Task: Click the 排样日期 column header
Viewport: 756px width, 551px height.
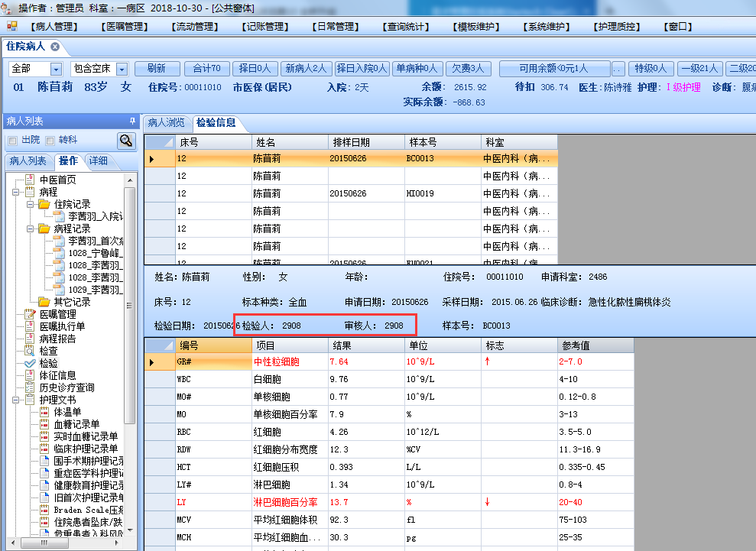Action: [x=366, y=142]
